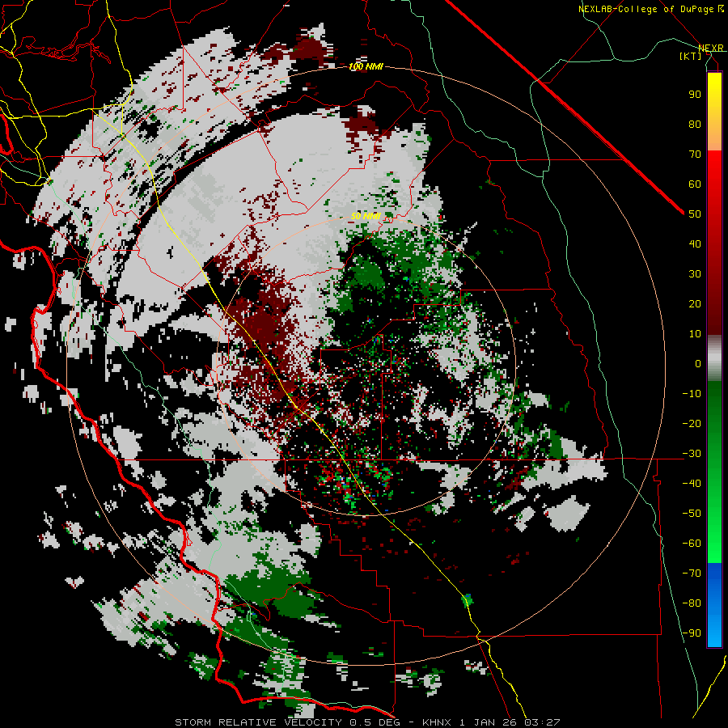Click the 20 value on velocity scale
The width and height of the screenshot is (728, 728).
tap(695, 303)
